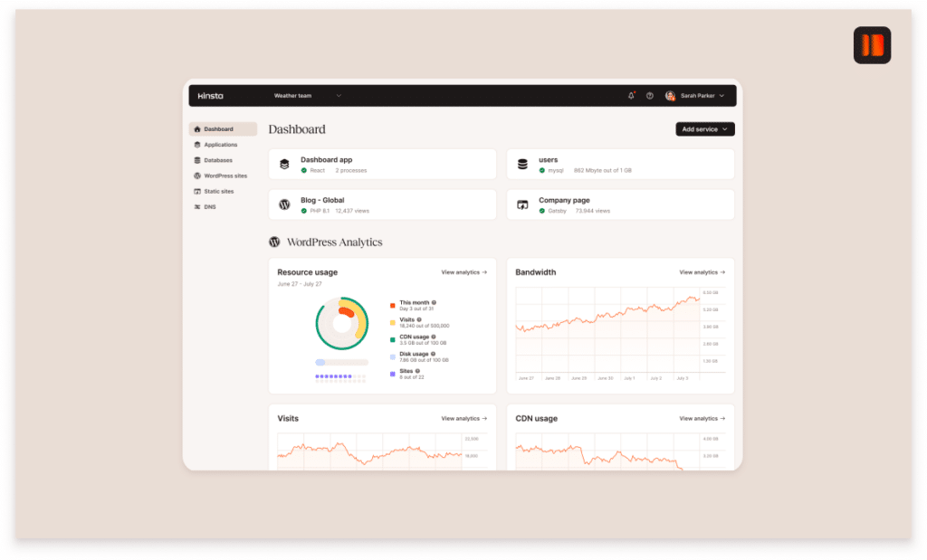
Task: Click the Dashboard app stack icon
Action: click(x=284, y=165)
